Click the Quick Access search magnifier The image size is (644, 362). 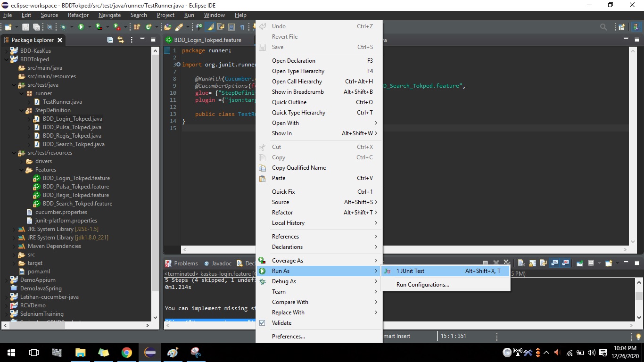(603, 27)
